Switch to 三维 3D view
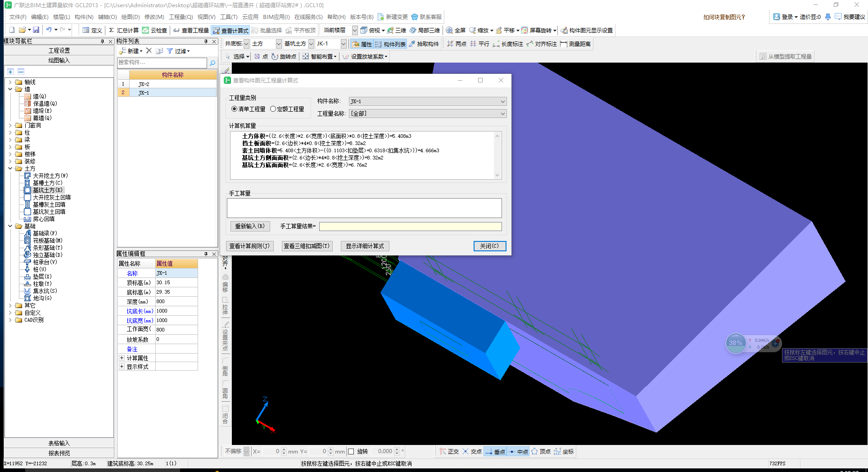 397,30
